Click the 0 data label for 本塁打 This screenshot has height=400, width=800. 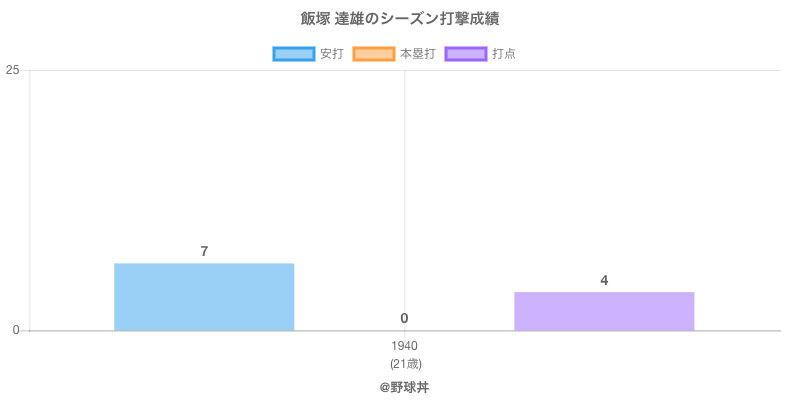[404, 318]
